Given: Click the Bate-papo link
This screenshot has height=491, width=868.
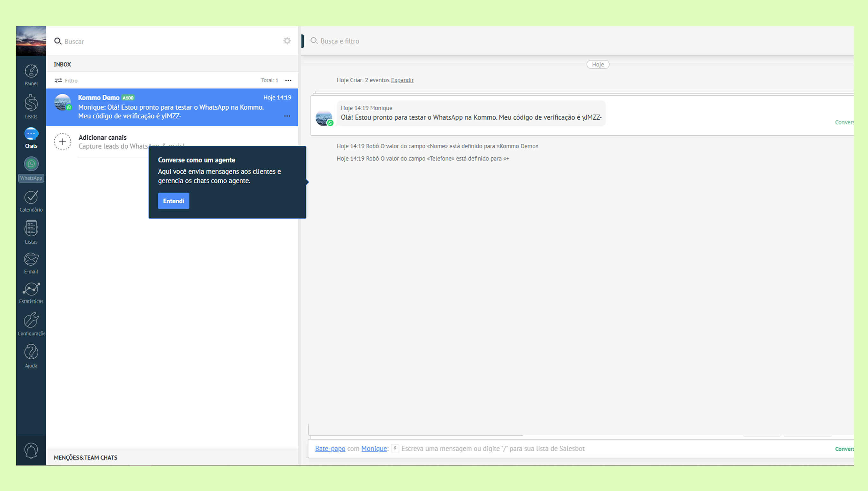Looking at the screenshot, I should 330,449.
